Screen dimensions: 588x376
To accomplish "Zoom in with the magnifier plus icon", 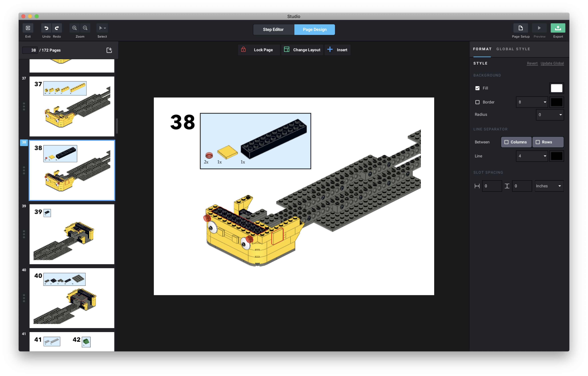I will tap(75, 28).
